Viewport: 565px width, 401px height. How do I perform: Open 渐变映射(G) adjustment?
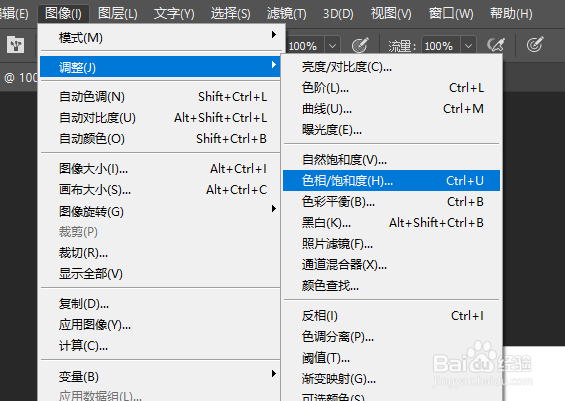pyautogui.click(x=391, y=379)
